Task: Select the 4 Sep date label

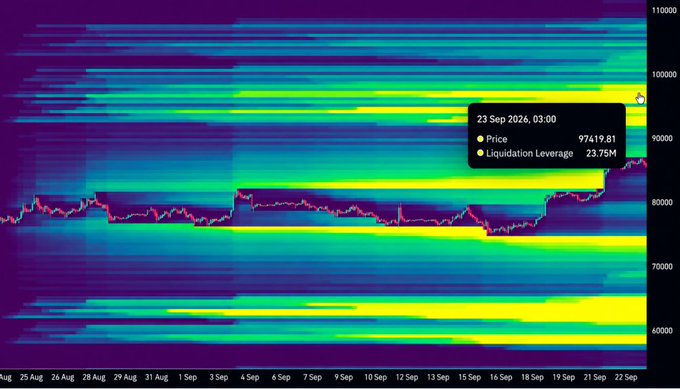Action: (x=250, y=377)
